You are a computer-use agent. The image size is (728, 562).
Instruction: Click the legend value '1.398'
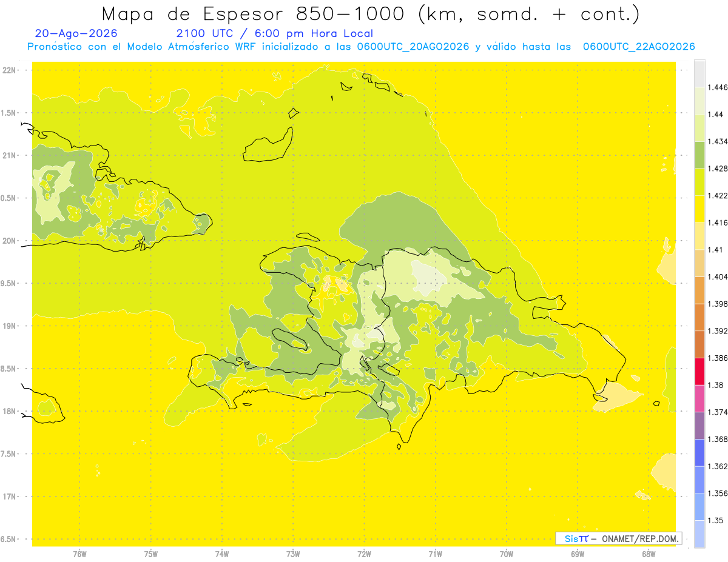click(x=717, y=304)
